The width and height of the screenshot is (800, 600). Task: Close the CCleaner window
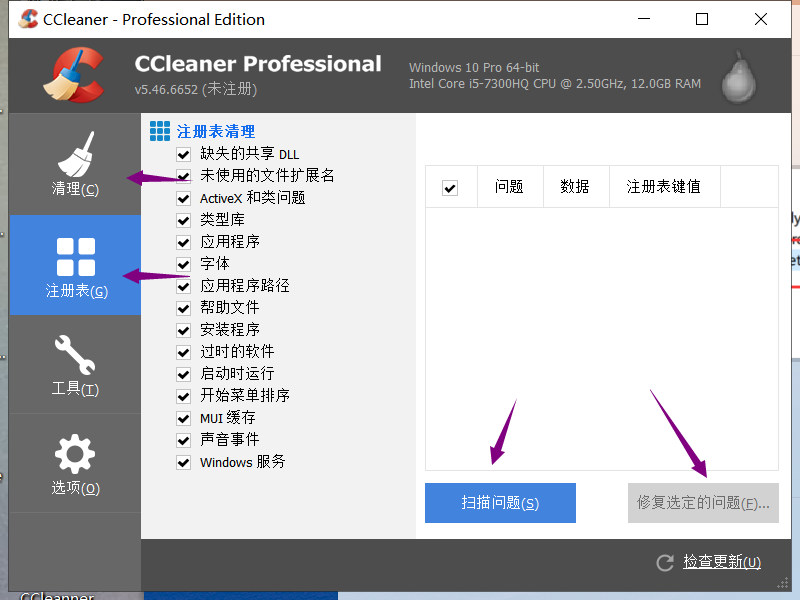tap(761, 19)
